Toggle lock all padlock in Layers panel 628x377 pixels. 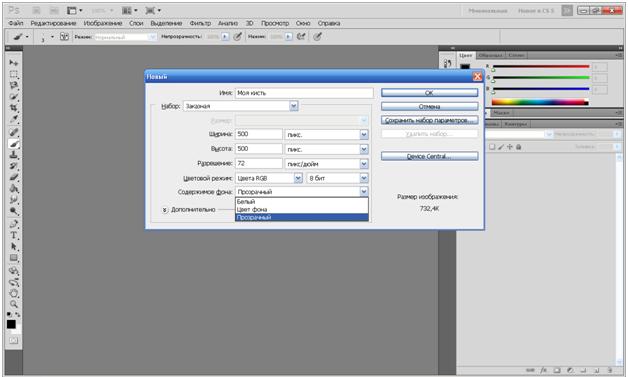tap(518, 147)
